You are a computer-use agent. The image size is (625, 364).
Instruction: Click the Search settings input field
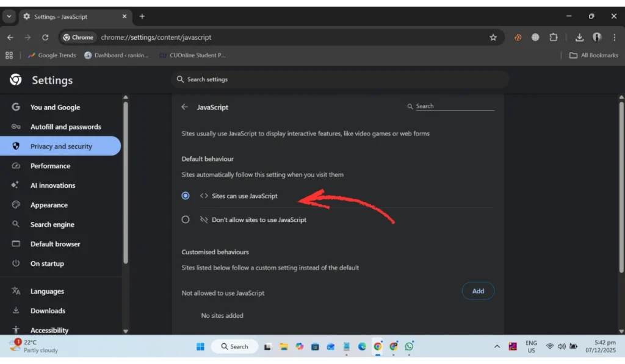(x=339, y=79)
